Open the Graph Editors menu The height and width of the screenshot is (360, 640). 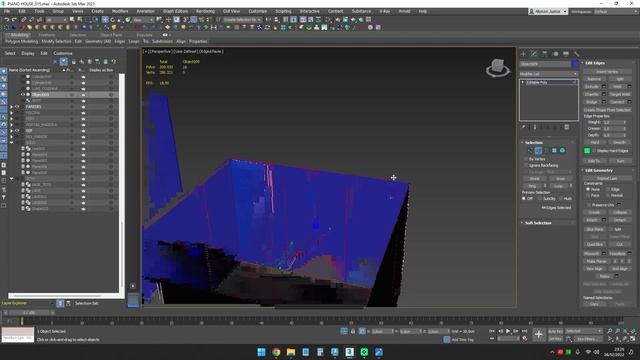click(176, 11)
